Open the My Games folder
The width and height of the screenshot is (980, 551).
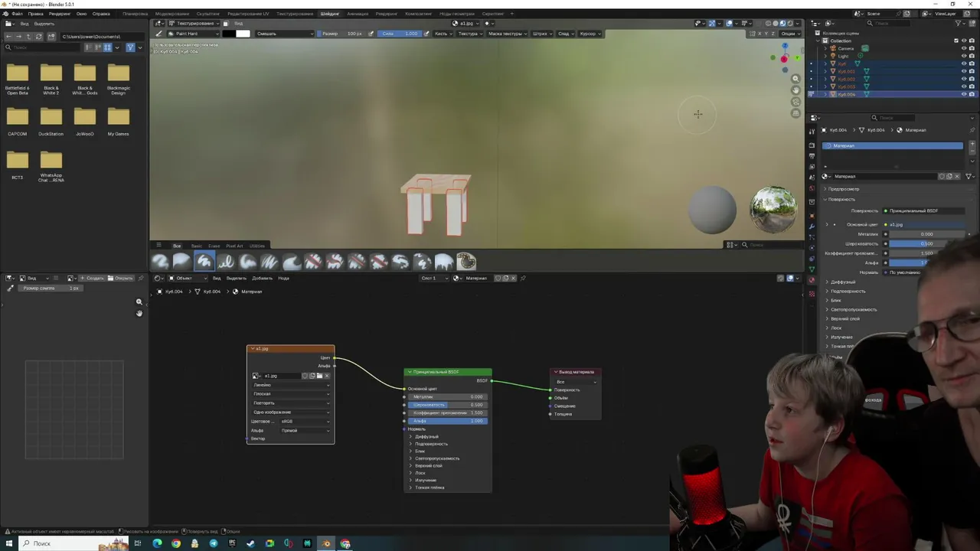(x=118, y=121)
